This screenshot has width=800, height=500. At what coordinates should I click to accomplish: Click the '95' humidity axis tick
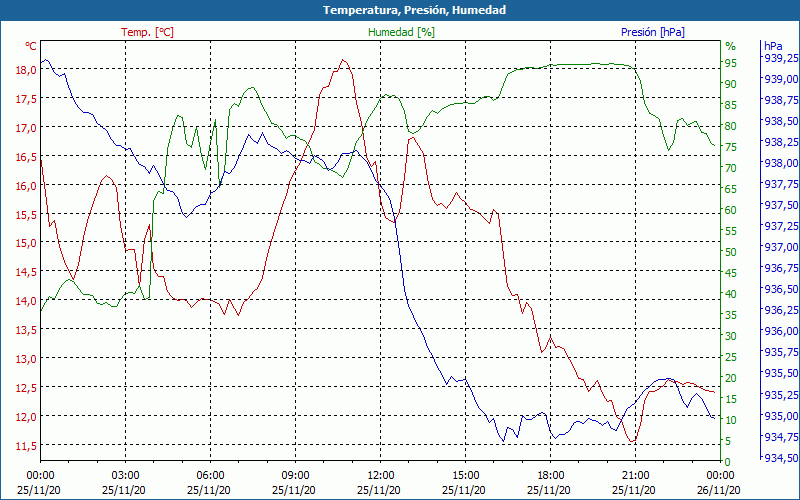[731, 63]
